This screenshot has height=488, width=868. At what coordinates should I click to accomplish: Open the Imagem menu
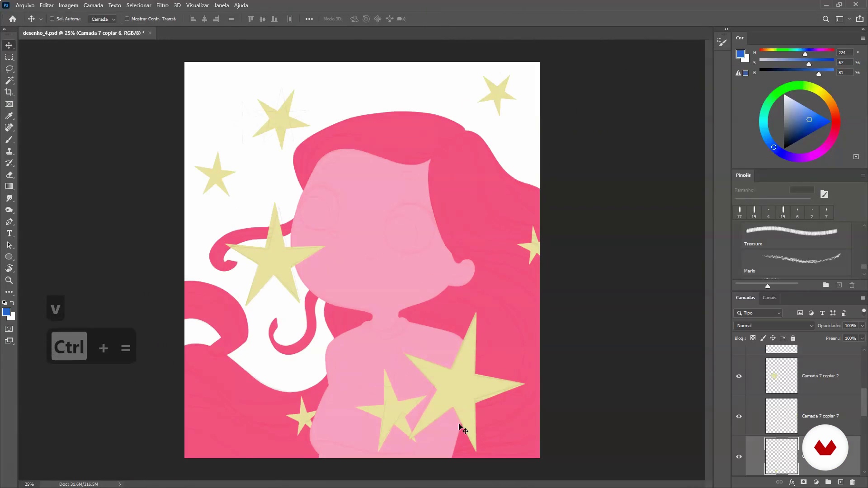68,5
